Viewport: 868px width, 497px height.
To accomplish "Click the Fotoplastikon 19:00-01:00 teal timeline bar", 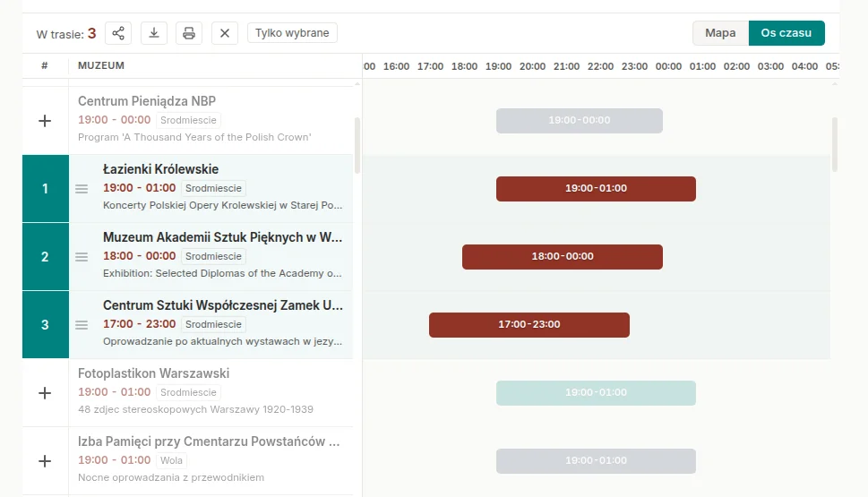I will pyautogui.click(x=596, y=393).
